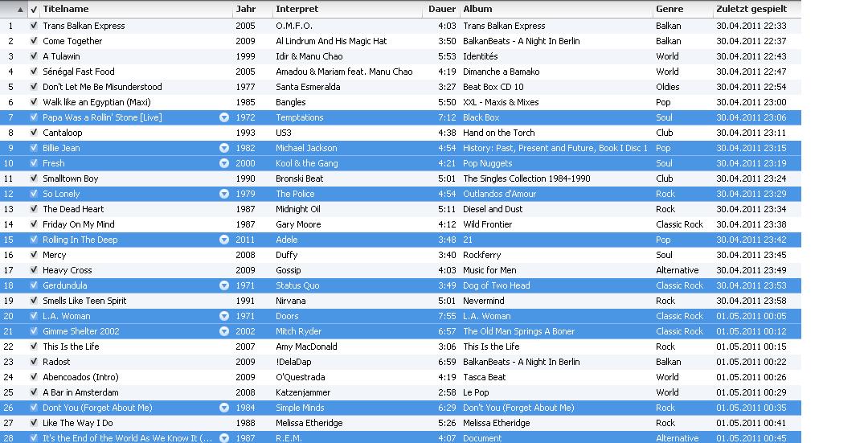This screenshot has width=868, height=443.
Task: Uncheck the Come Together track checkbox
Action: tap(34, 41)
